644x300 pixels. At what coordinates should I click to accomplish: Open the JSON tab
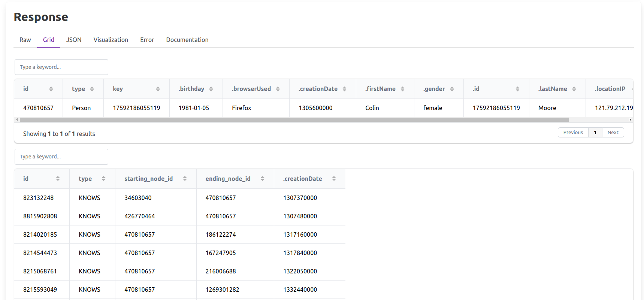(74, 40)
